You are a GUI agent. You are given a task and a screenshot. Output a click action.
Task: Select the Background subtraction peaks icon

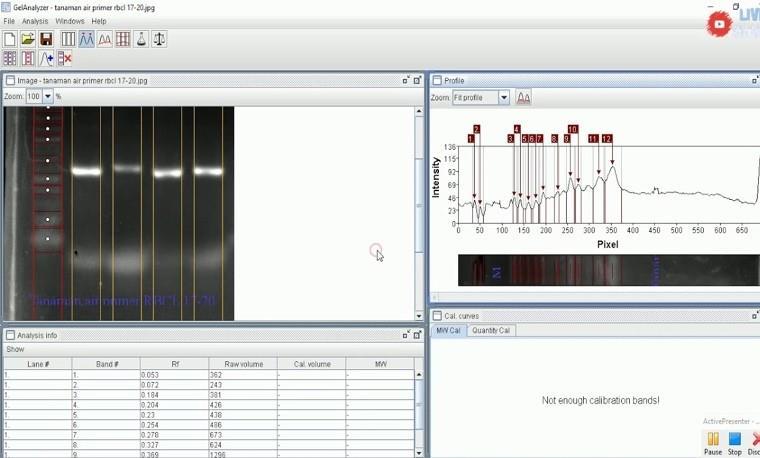[x=105, y=39]
